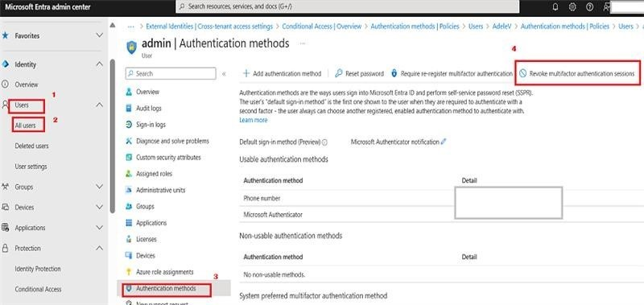The width and height of the screenshot is (644, 305).
Task: Open the breadcrumb ellipsis for hidden items
Action: (x=131, y=27)
